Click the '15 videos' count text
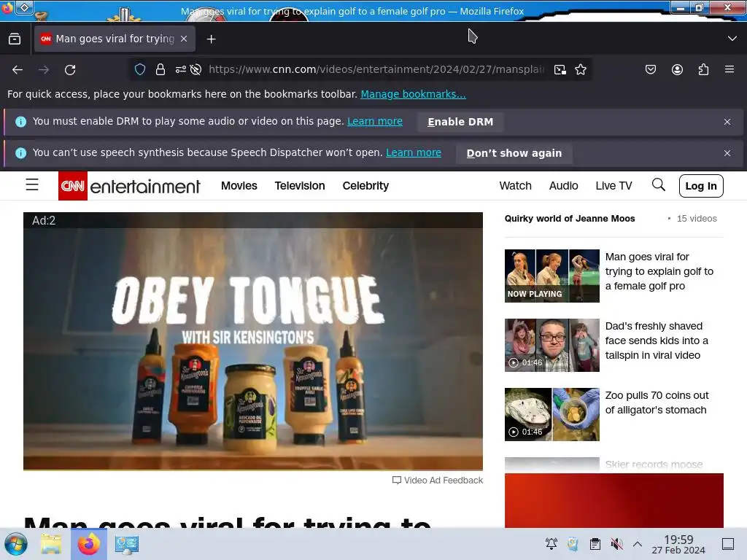The width and height of the screenshot is (747, 560). pyautogui.click(x=697, y=219)
